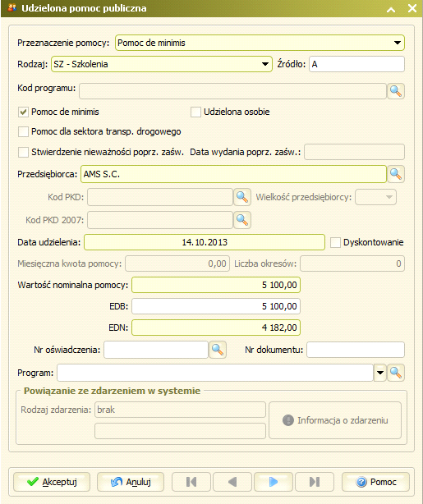Click Kod PKD text field
The width and height of the screenshot is (423, 504).
coord(160,197)
